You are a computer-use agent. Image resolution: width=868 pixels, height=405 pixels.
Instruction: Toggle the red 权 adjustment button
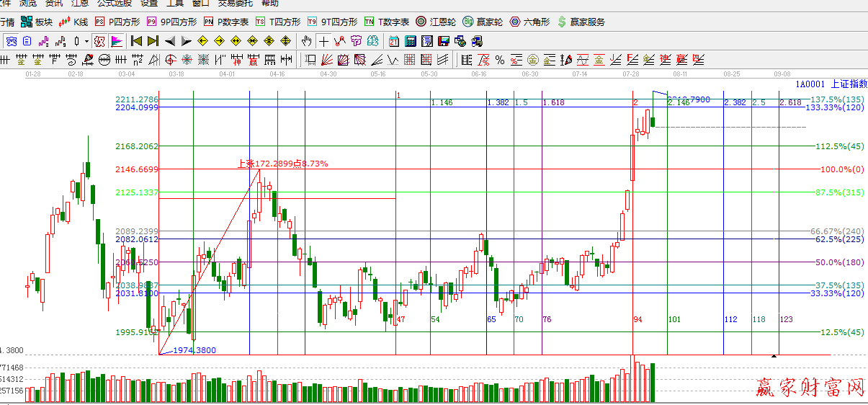point(99,41)
